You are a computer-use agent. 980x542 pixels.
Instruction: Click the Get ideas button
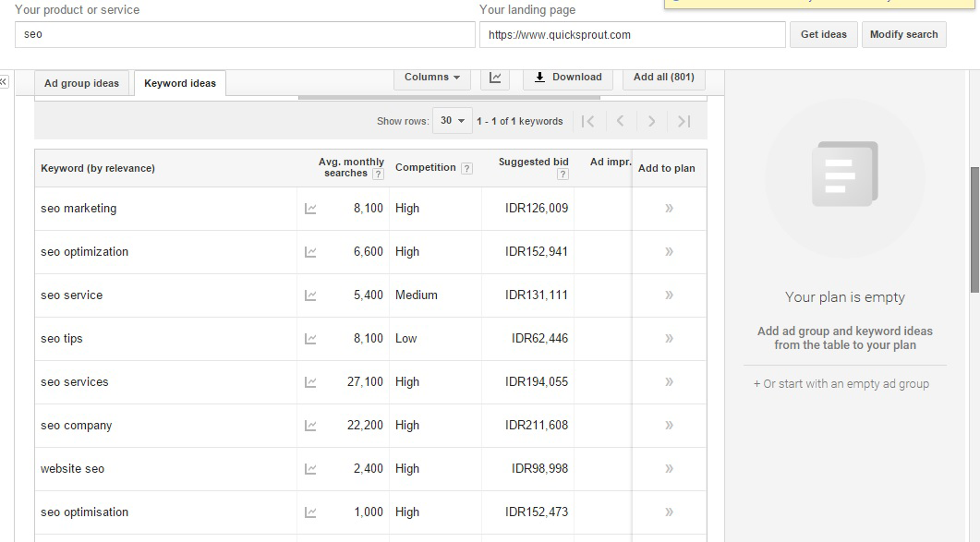(x=824, y=34)
